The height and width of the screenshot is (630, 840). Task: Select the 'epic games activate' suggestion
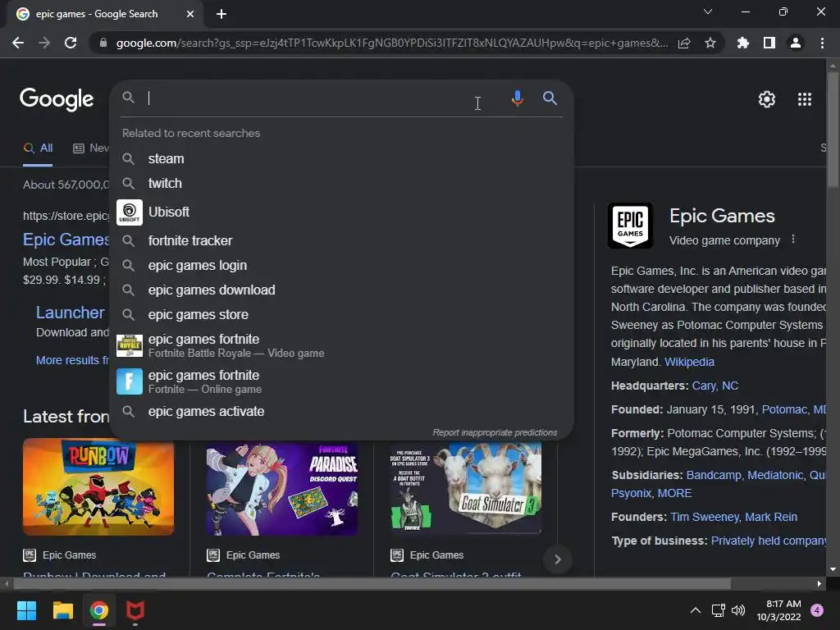point(342,412)
